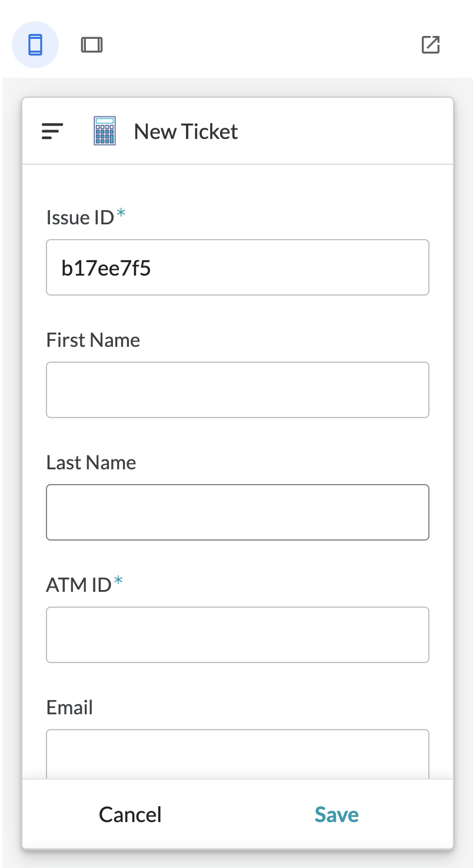Click the Email text field
Screen dimensions: 473x868
click(x=238, y=754)
